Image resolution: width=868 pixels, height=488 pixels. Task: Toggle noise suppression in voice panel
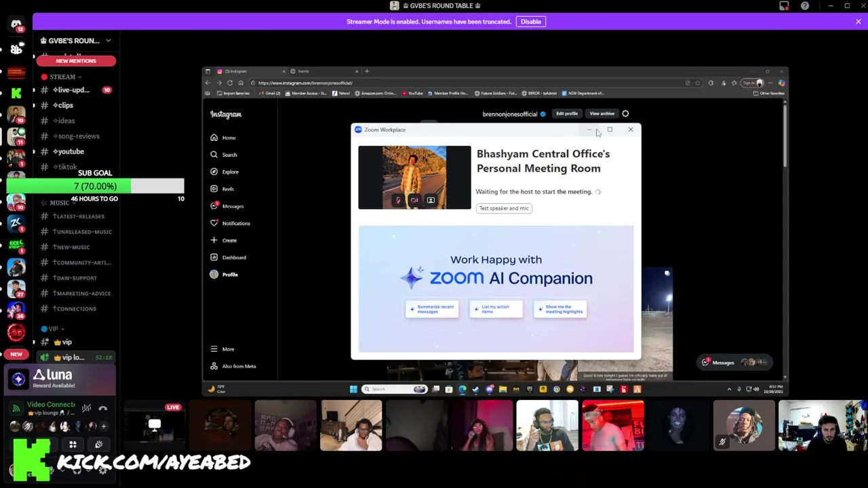pos(87,408)
